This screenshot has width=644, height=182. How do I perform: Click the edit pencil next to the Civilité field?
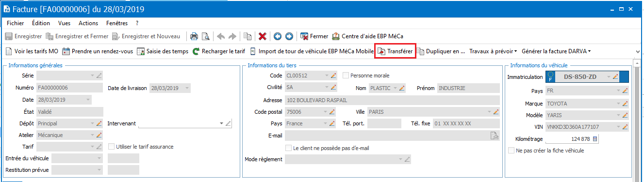333,88
